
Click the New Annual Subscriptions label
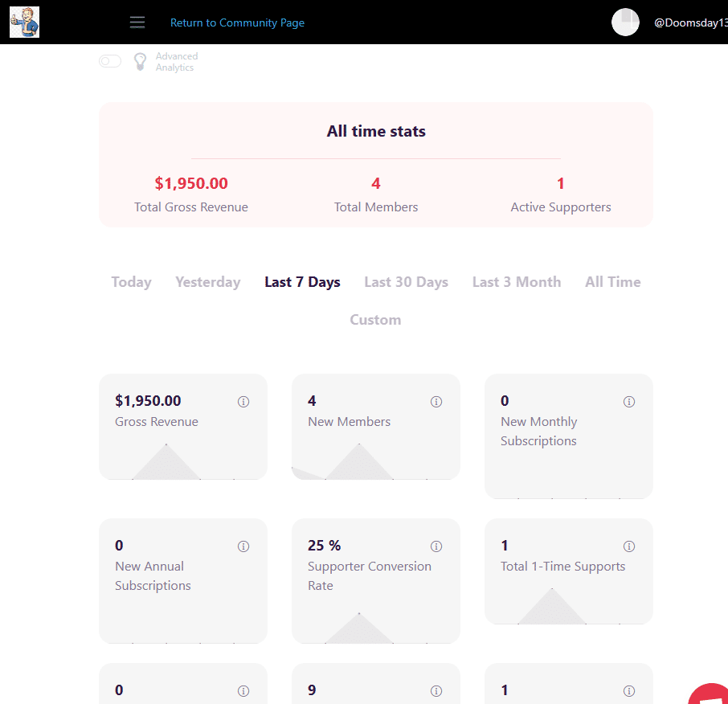[x=153, y=576]
